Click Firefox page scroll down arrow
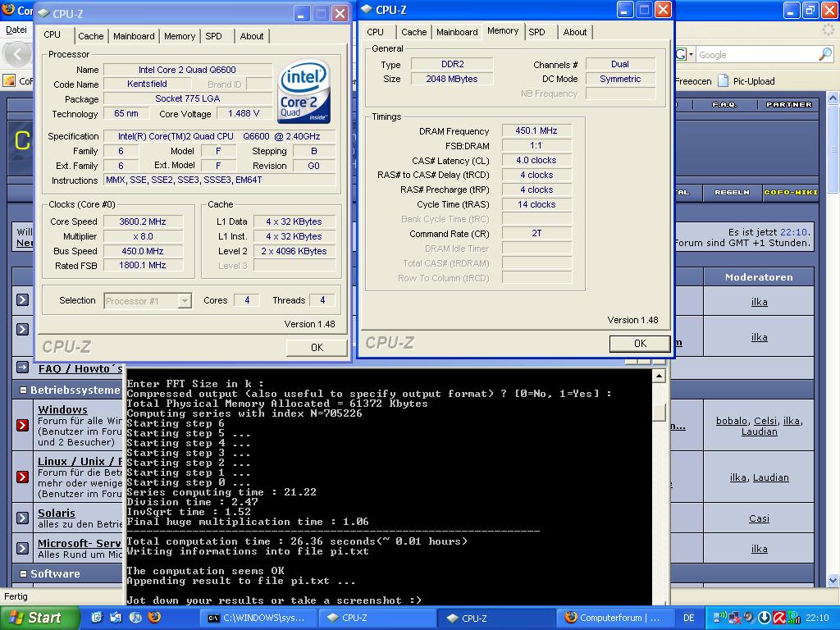840x630 pixels. (833, 580)
